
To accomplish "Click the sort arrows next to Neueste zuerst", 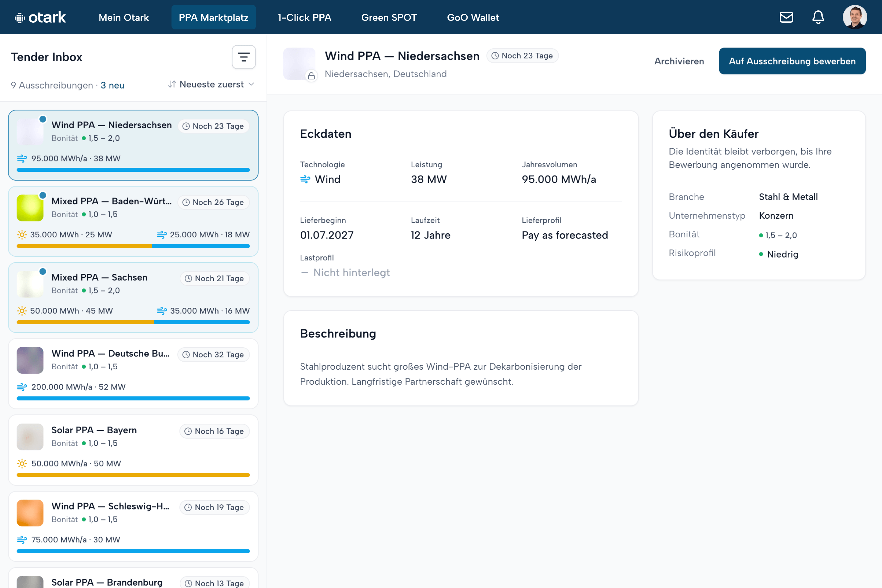I will tap(172, 85).
